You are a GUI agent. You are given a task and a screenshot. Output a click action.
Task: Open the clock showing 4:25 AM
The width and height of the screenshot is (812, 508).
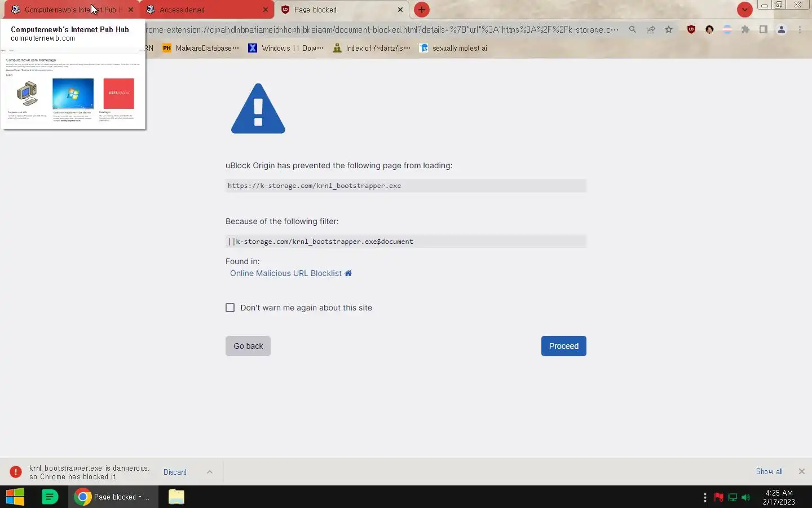tap(779, 497)
